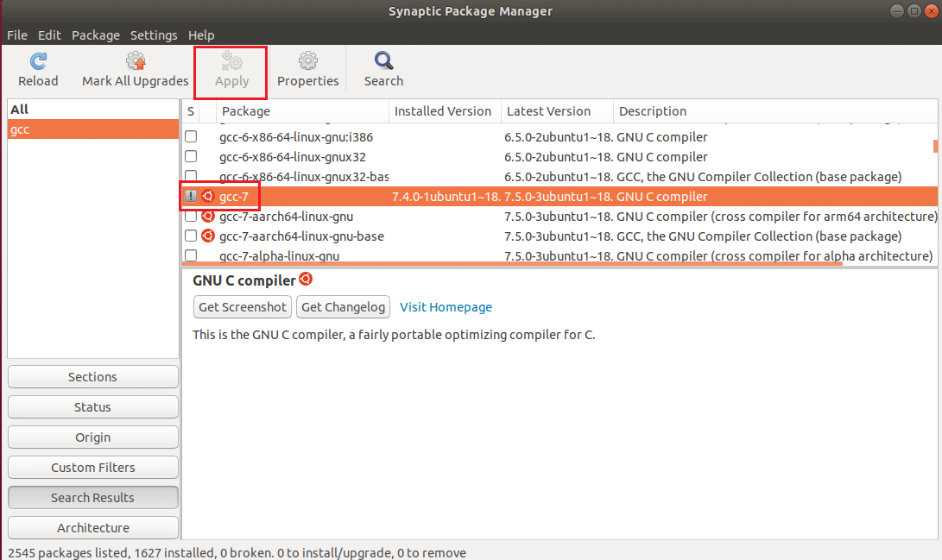Click the Get Changelog button
The width and height of the screenshot is (942, 560).
pyautogui.click(x=344, y=307)
